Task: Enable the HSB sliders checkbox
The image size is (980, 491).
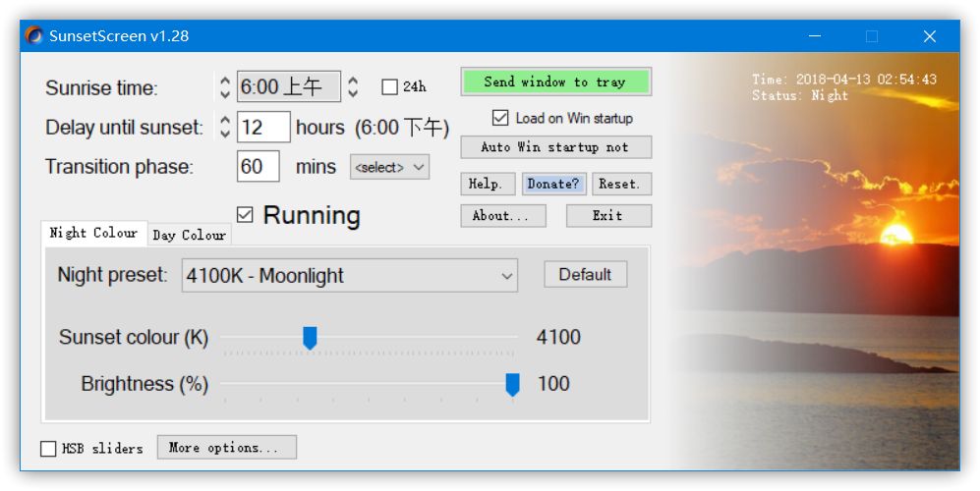Action: coord(48,449)
